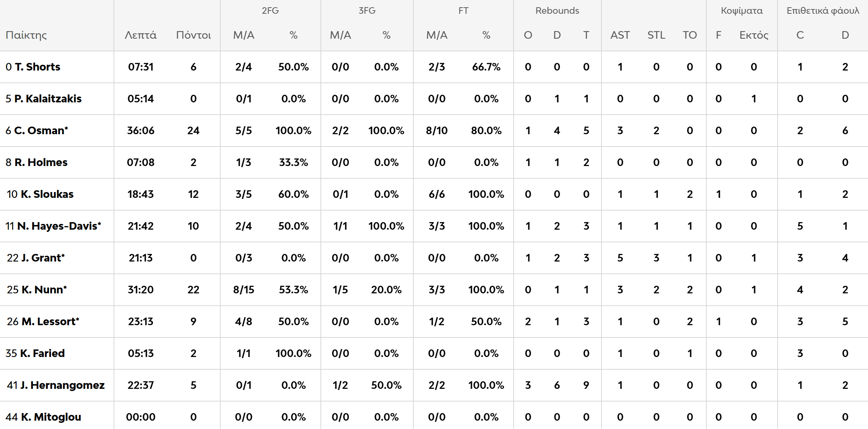Open K. Nunn's player profile

[x=44, y=290]
